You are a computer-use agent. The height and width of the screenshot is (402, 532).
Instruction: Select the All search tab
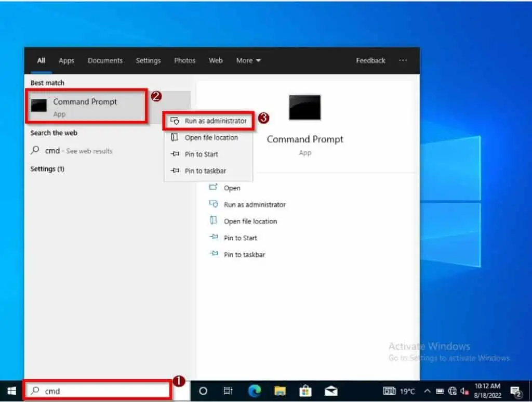pos(42,60)
